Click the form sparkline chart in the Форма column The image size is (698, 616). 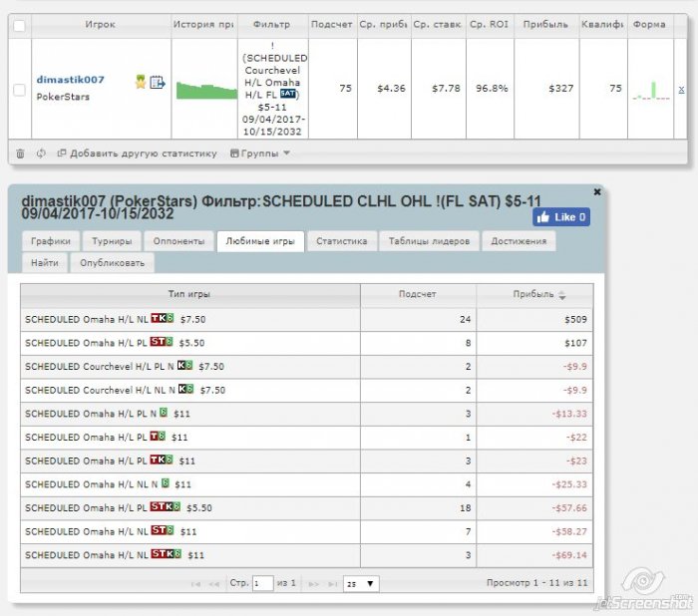click(x=651, y=91)
